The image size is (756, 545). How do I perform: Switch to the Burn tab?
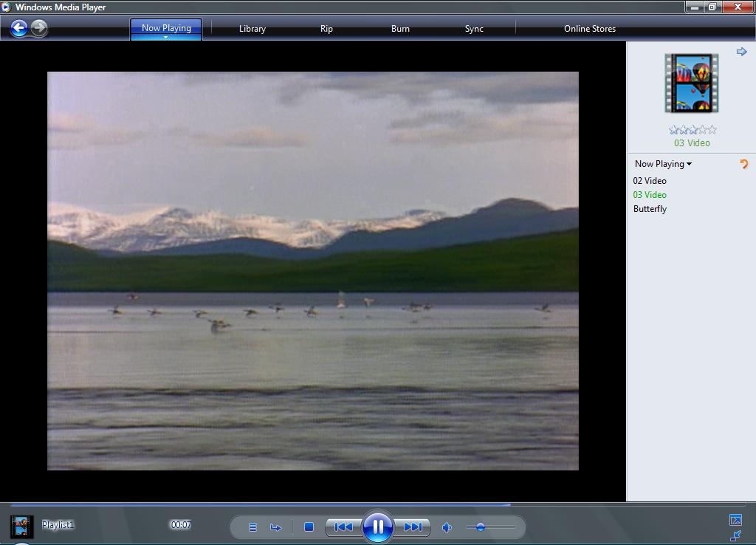coord(400,29)
